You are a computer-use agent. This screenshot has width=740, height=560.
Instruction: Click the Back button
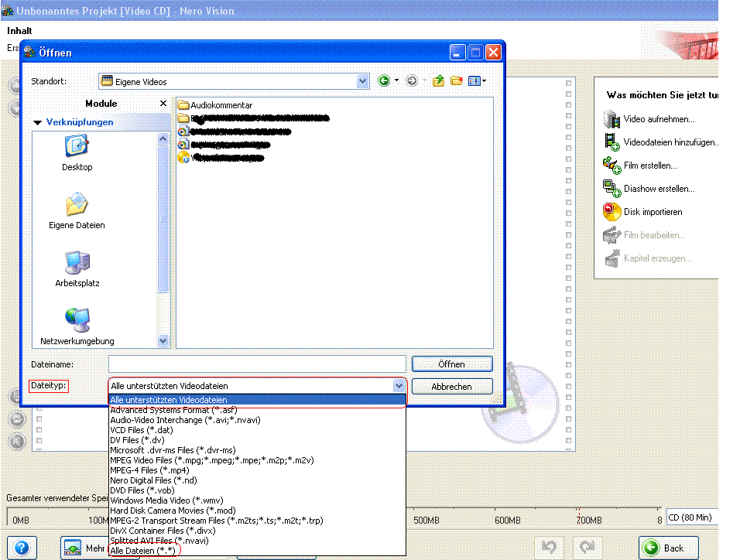click(x=668, y=548)
